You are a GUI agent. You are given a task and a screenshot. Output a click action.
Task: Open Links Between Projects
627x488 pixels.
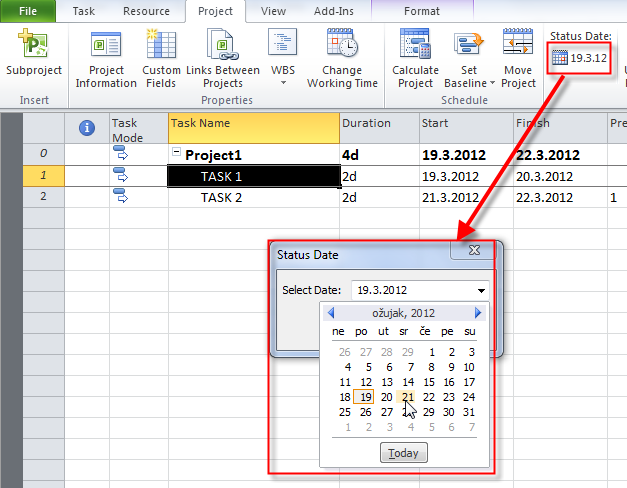[222, 45]
